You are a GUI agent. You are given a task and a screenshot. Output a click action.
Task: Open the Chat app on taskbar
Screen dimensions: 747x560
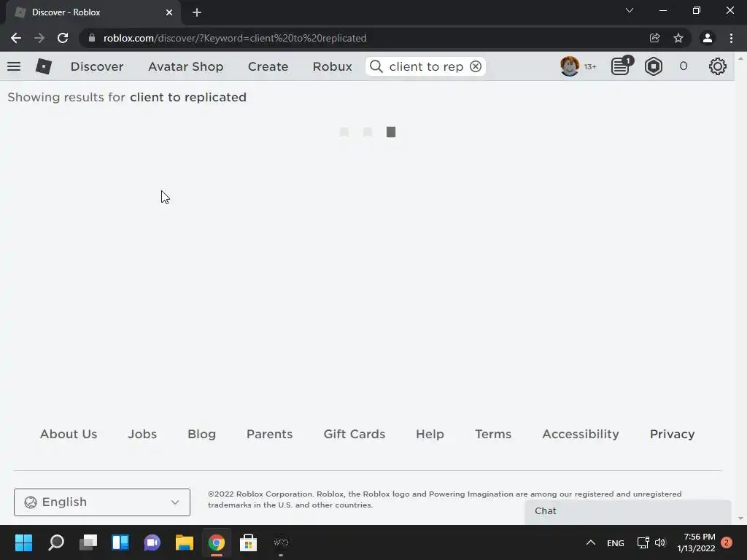click(x=152, y=542)
